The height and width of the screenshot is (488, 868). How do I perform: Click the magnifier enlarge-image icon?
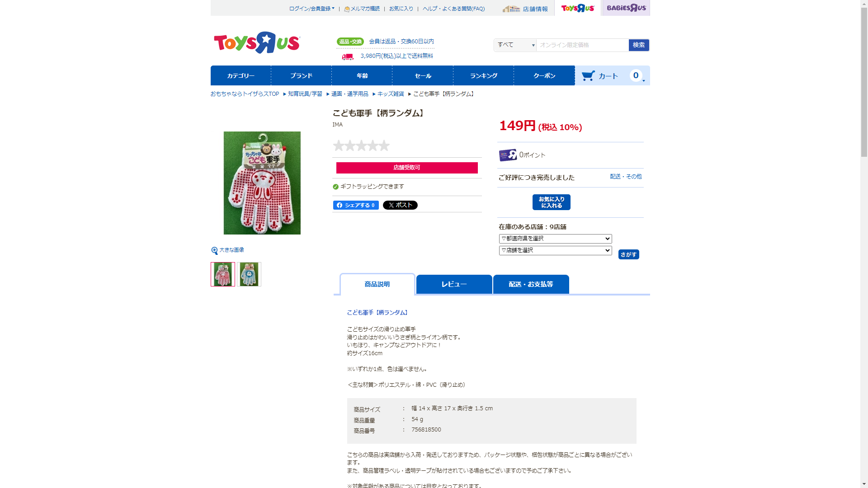point(214,250)
